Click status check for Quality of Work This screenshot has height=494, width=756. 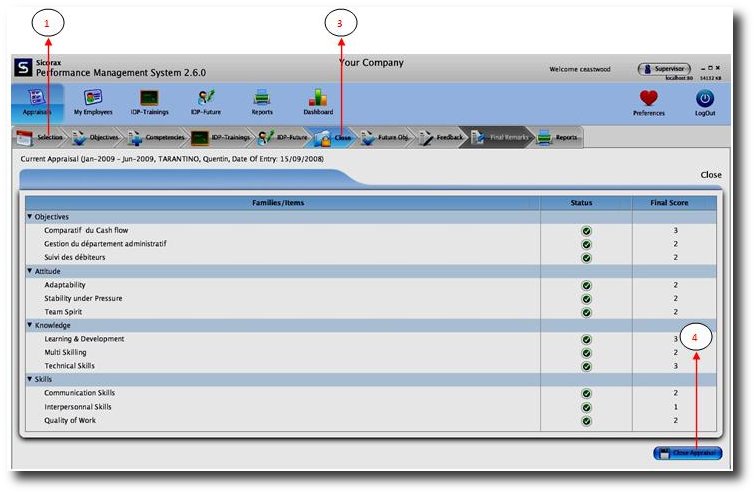coord(586,421)
